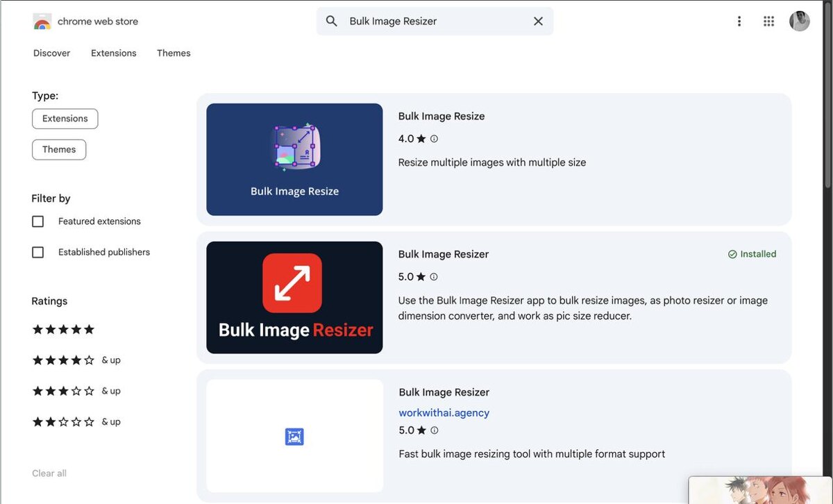Filter type by Extensions chip
This screenshot has height=504, width=833.
pyautogui.click(x=65, y=119)
